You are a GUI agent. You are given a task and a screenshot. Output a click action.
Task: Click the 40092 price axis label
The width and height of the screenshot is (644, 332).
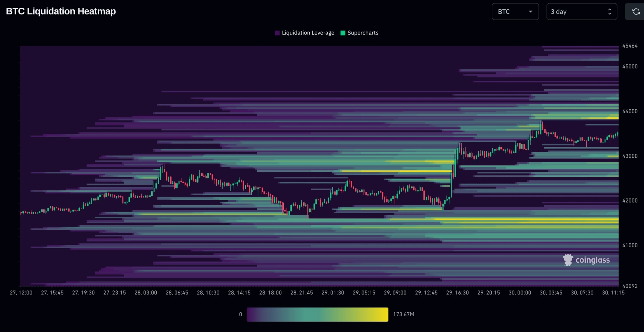(x=630, y=286)
